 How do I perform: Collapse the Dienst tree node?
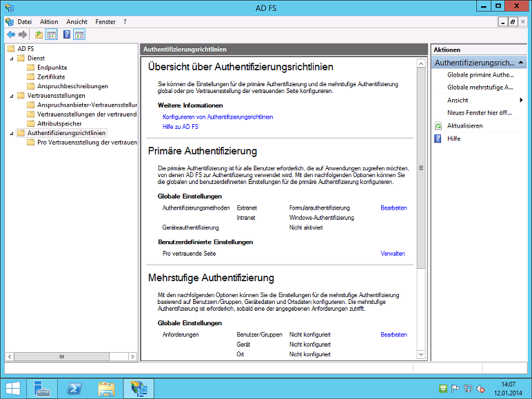tap(12, 59)
